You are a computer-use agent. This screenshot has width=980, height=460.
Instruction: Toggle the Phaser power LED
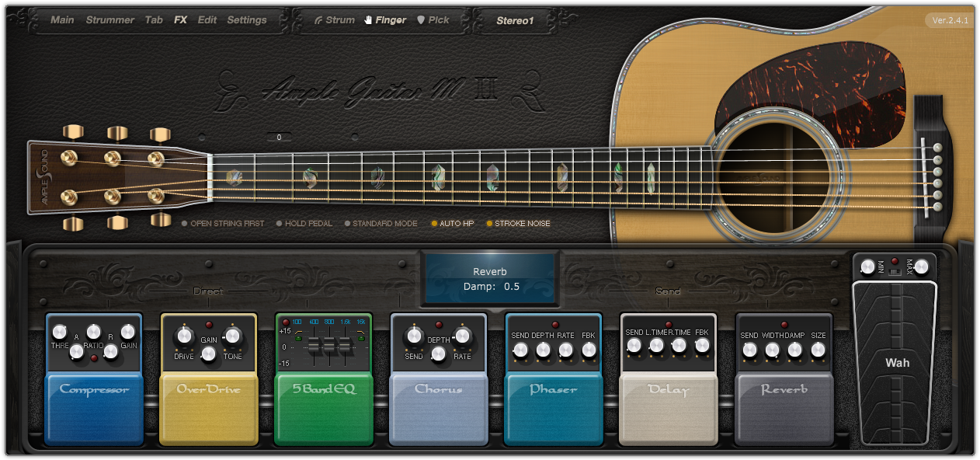point(554,325)
